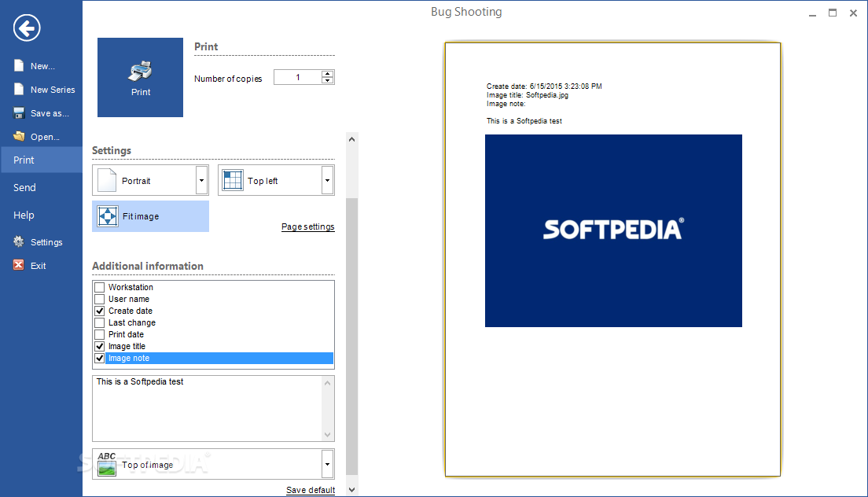The image size is (868, 497).
Task: Select the Save as... menu item
Action: click(50, 113)
